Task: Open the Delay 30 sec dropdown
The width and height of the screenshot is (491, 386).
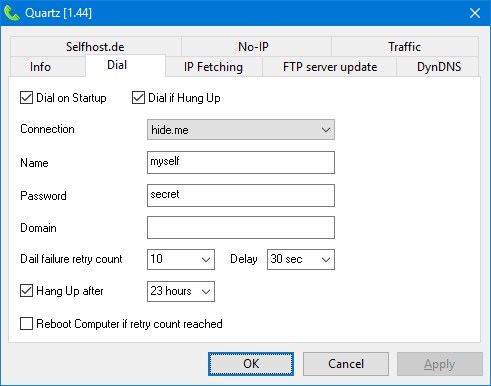Action: coord(301,259)
